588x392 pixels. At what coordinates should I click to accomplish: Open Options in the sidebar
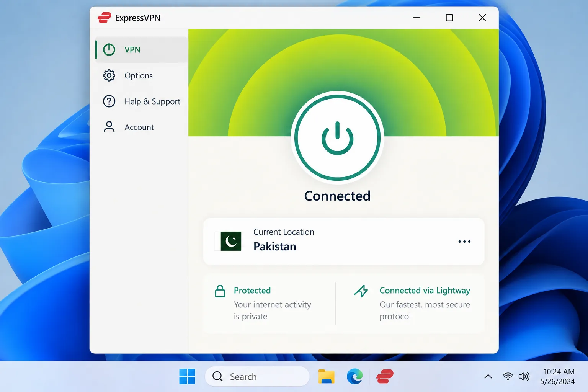(142, 75)
